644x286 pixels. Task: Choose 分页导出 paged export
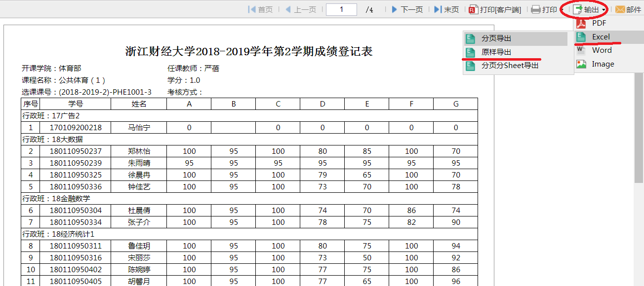click(x=496, y=38)
